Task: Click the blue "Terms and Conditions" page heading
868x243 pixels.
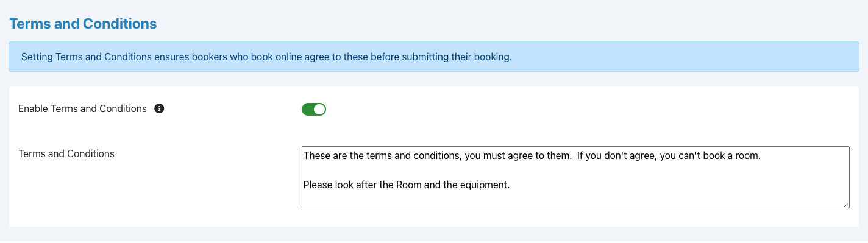Action: point(83,24)
